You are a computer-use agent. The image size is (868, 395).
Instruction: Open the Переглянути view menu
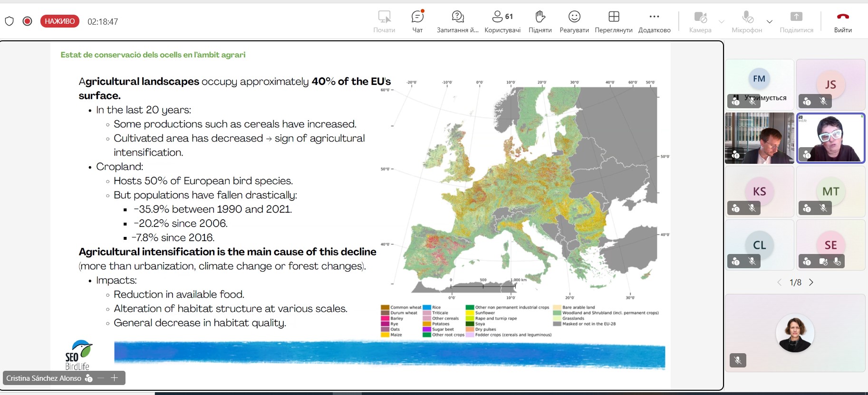(614, 21)
